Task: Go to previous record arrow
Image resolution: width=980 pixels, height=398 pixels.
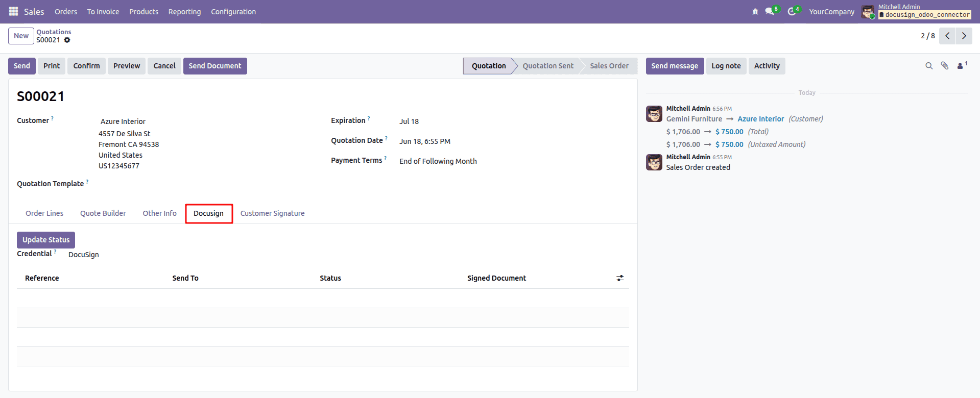Action: [947, 36]
